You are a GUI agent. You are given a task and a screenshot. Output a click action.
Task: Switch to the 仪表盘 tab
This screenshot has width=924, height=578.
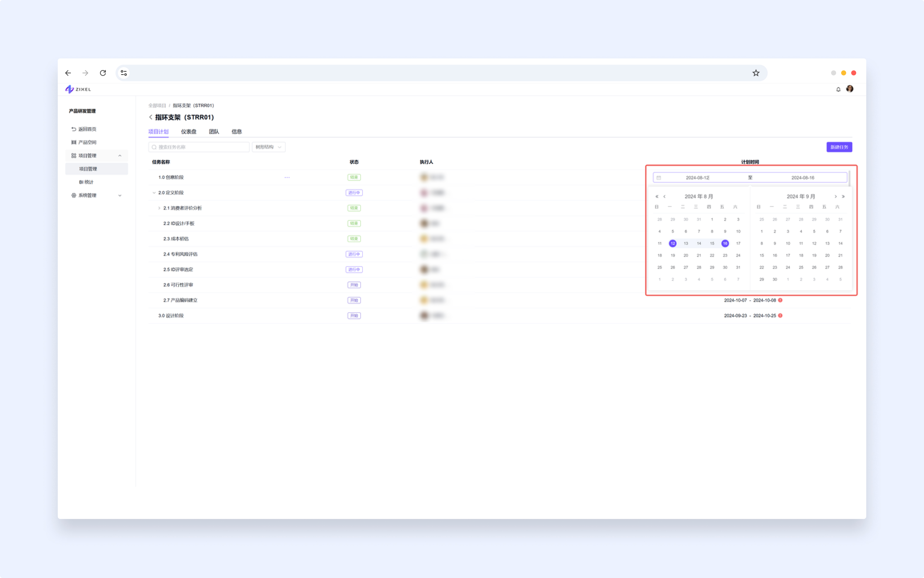pos(189,131)
